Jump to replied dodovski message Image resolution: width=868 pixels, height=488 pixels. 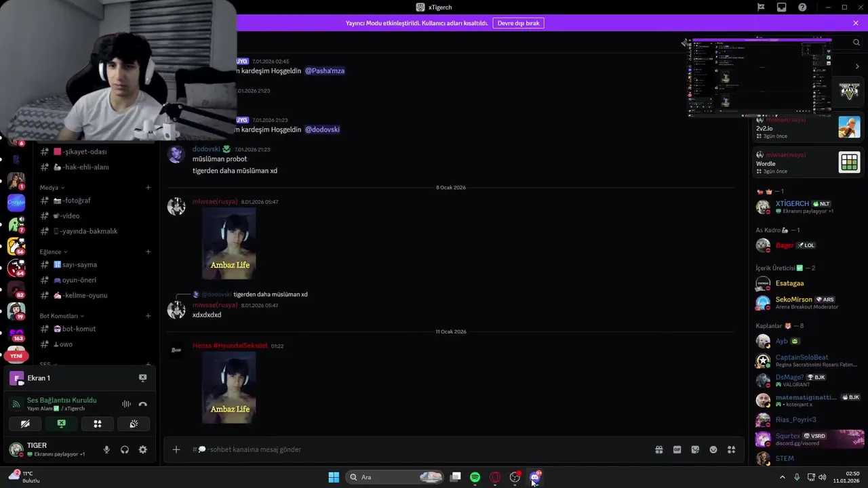[270, 294]
